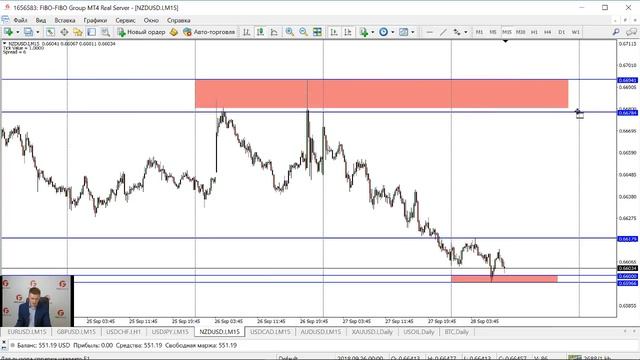Click the Zoom In magnifier icon

tap(289, 32)
